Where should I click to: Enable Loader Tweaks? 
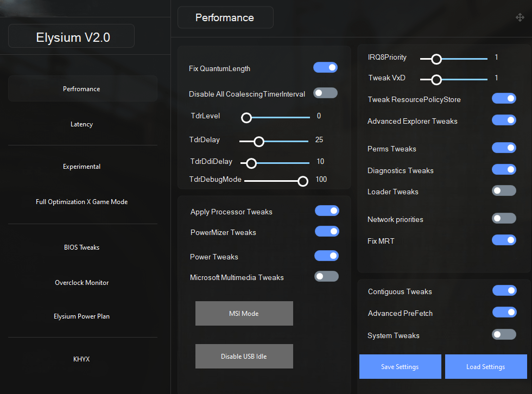tap(504, 190)
